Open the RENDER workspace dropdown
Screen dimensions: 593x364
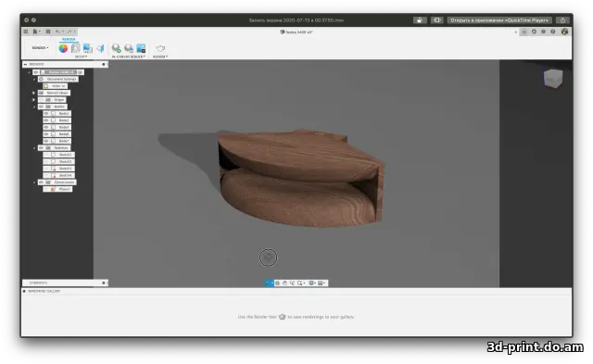pyautogui.click(x=40, y=48)
